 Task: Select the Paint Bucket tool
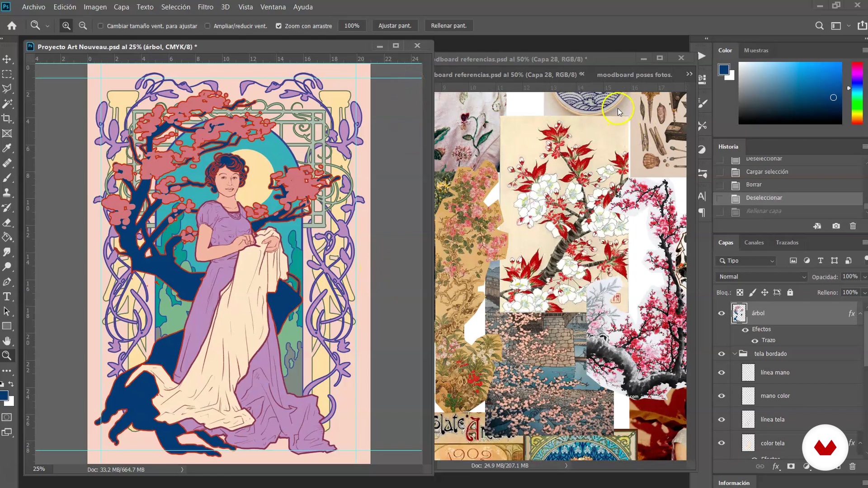[x=7, y=237]
